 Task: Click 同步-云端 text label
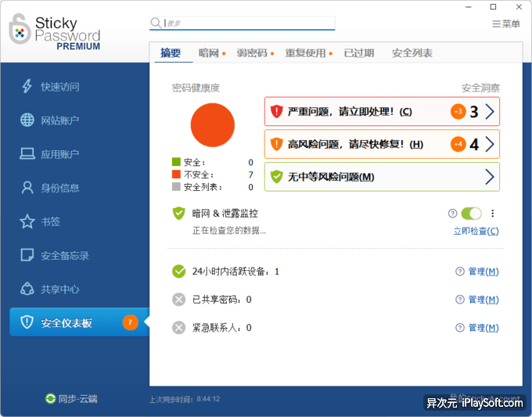point(78,399)
